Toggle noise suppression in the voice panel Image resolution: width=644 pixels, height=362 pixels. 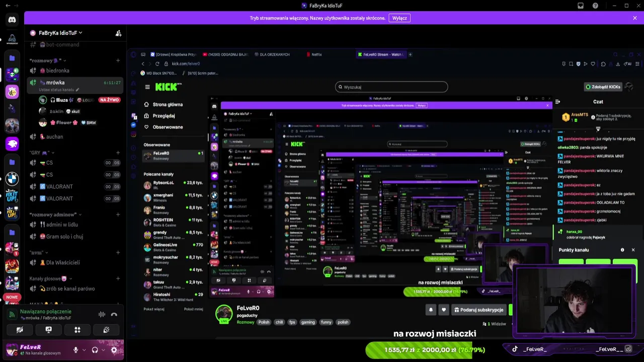[102, 315]
